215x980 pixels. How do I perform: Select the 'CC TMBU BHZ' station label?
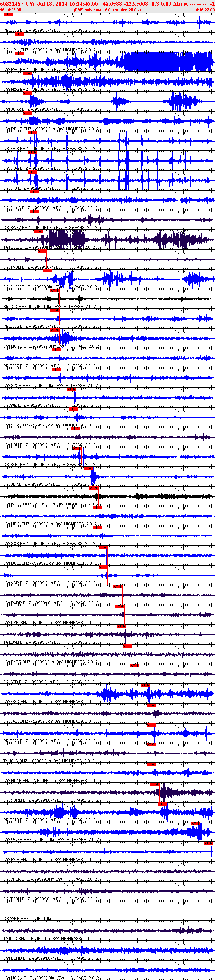tap(17, 267)
